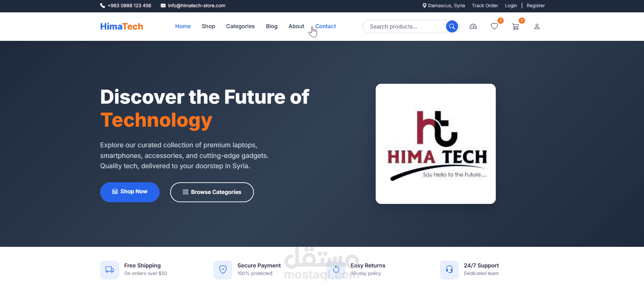The height and width of the screenshot is (287, 644).
Task: Open the Login link
Action: click(511, 5)
